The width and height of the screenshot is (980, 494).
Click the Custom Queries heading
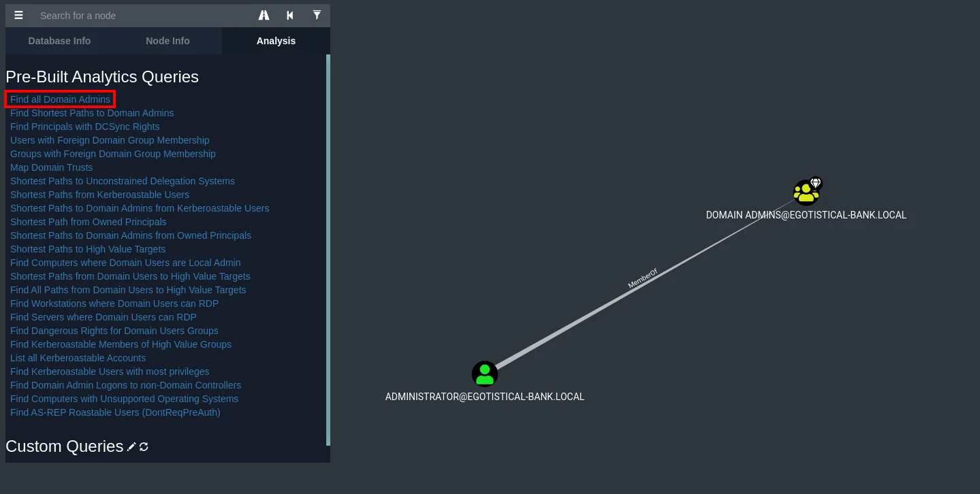click(x=65, y=446)
